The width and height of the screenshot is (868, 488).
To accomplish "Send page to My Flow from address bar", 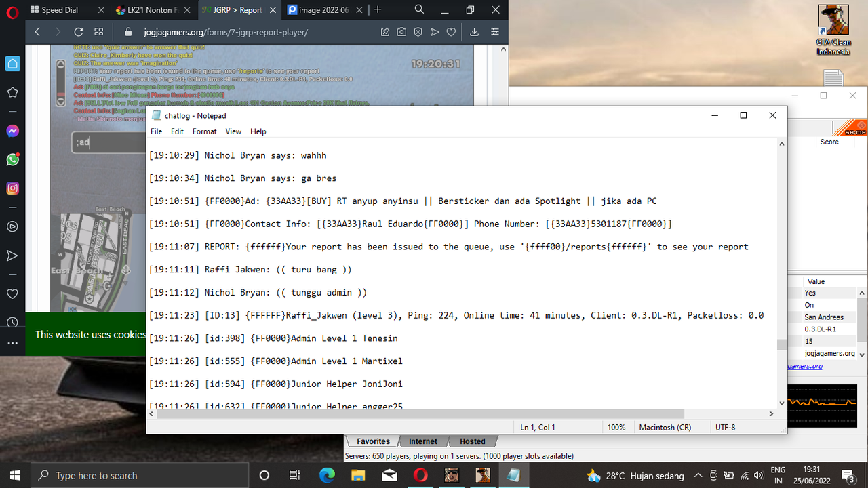I will click(x=435, y=32).
